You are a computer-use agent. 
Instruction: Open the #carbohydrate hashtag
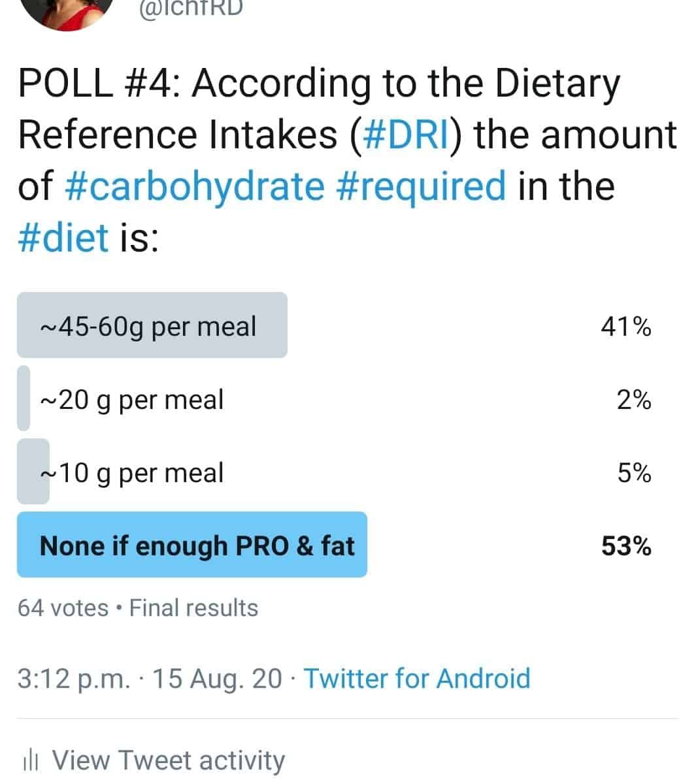(195, 186)
